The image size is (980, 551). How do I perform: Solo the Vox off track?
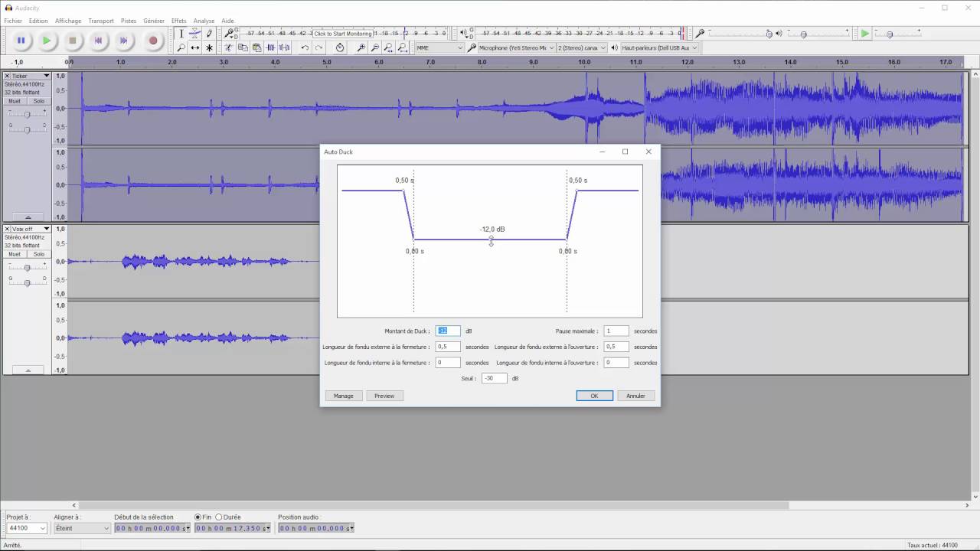[x=38, y=254]
